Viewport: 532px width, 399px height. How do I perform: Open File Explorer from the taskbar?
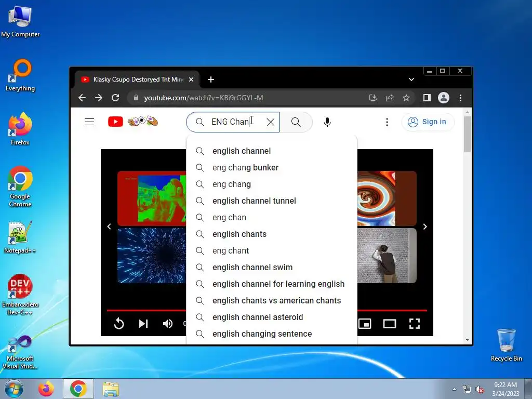111,389
